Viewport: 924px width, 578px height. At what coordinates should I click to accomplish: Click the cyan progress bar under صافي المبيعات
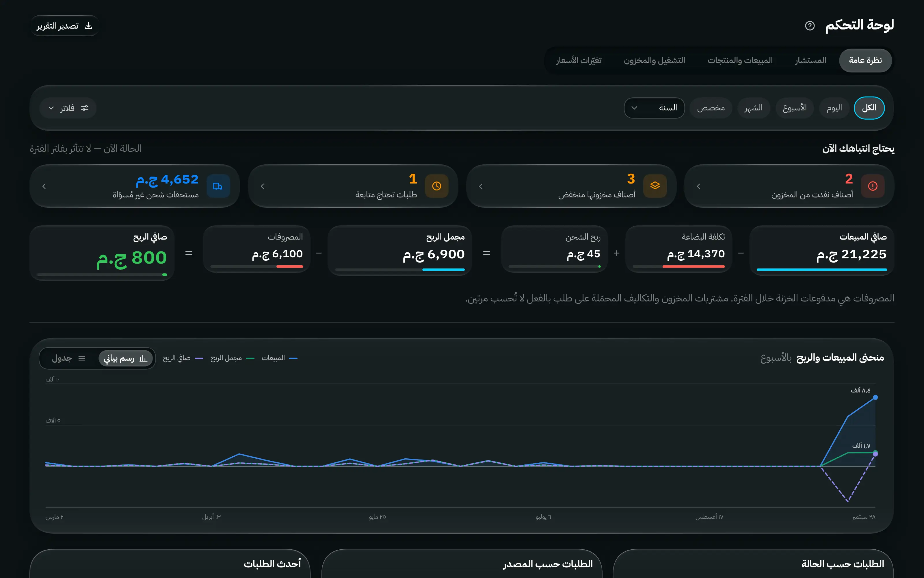coord(822,270)
